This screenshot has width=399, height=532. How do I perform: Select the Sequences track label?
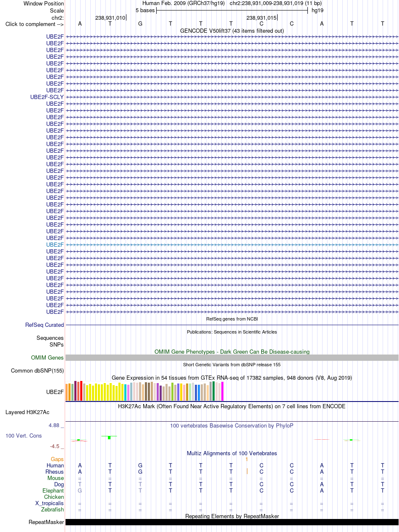pos(50,338)
